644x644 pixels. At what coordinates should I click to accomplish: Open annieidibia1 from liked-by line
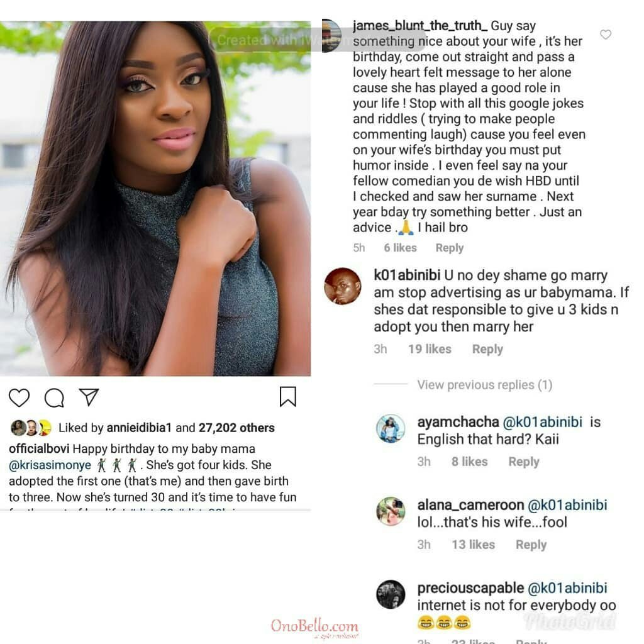(139, 428)
